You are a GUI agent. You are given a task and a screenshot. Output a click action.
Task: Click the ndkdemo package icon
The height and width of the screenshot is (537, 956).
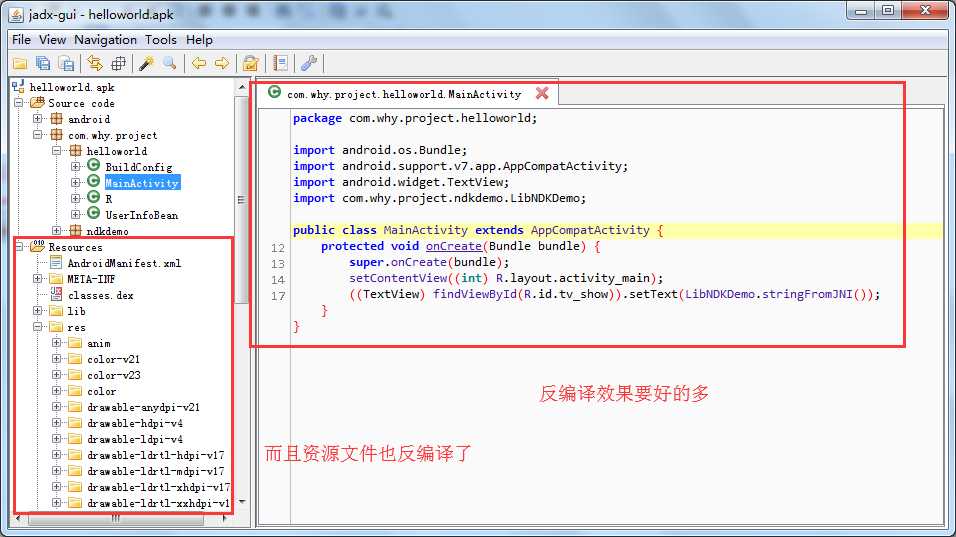point(75,230)
